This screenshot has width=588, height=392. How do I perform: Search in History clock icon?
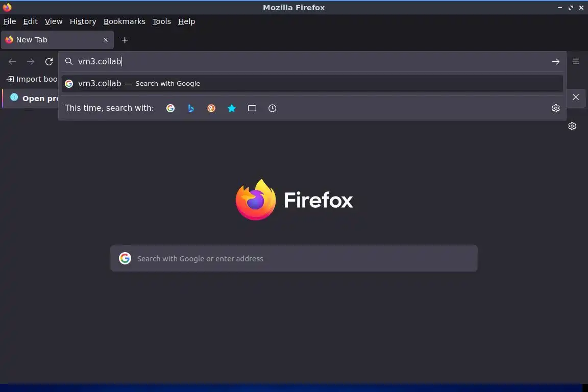point(272,108)
